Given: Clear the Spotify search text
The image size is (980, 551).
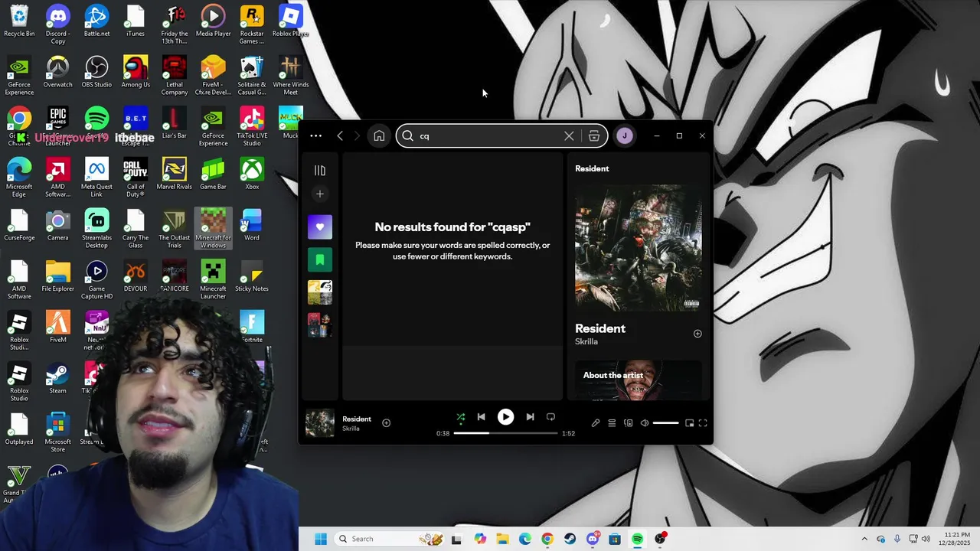Looking at the screenshot, I should (569, 136).
